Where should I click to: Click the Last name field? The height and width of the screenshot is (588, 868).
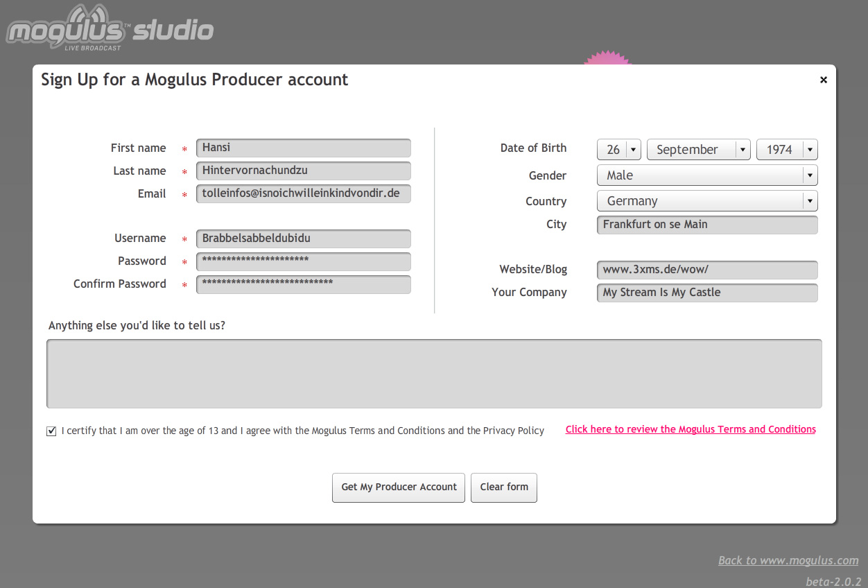point(304,171)
